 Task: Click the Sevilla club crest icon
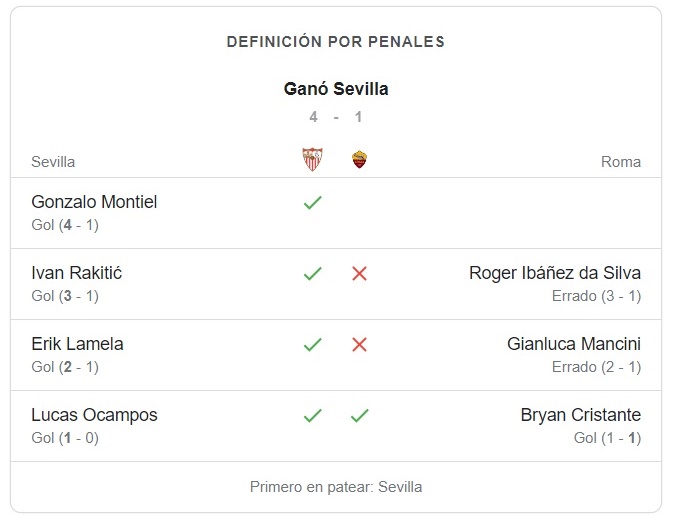[x=313, y=160]
